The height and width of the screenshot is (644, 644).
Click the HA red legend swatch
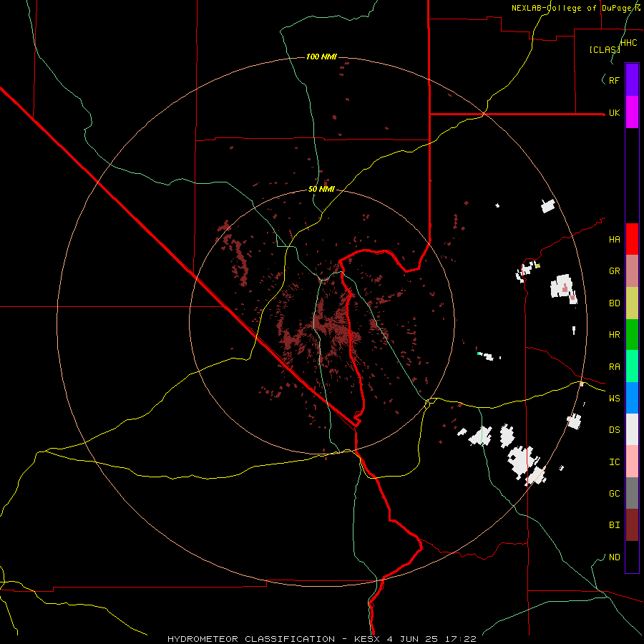[x=632, y=239]
